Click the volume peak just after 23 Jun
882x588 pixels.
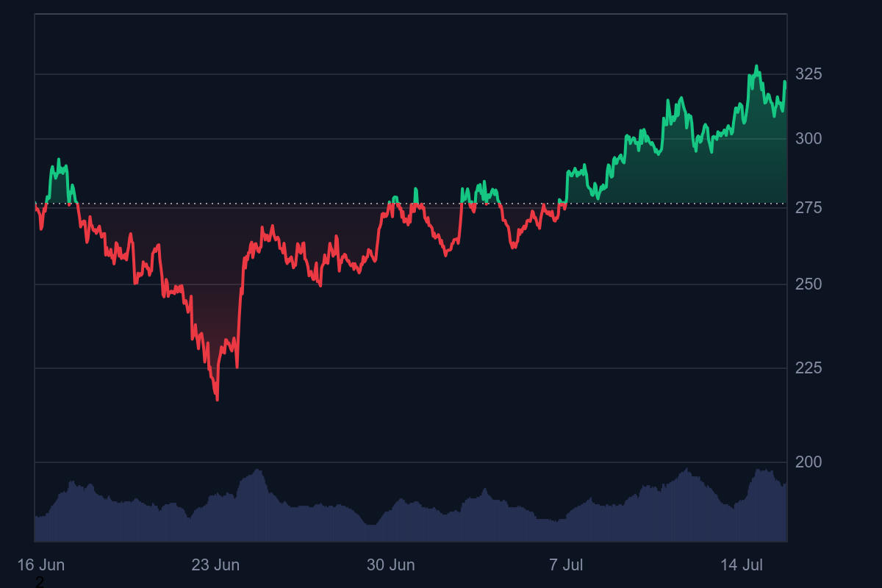click(x=257, y=470)
